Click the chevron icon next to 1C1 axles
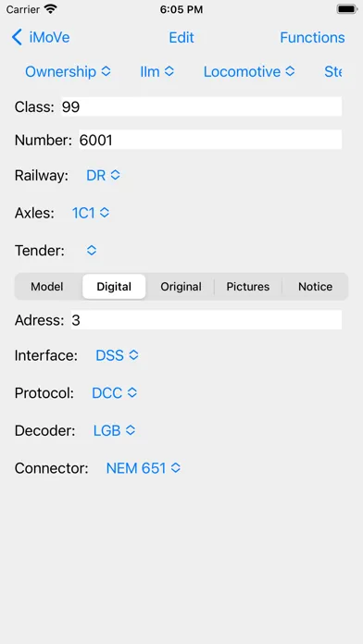 [105, 213]
